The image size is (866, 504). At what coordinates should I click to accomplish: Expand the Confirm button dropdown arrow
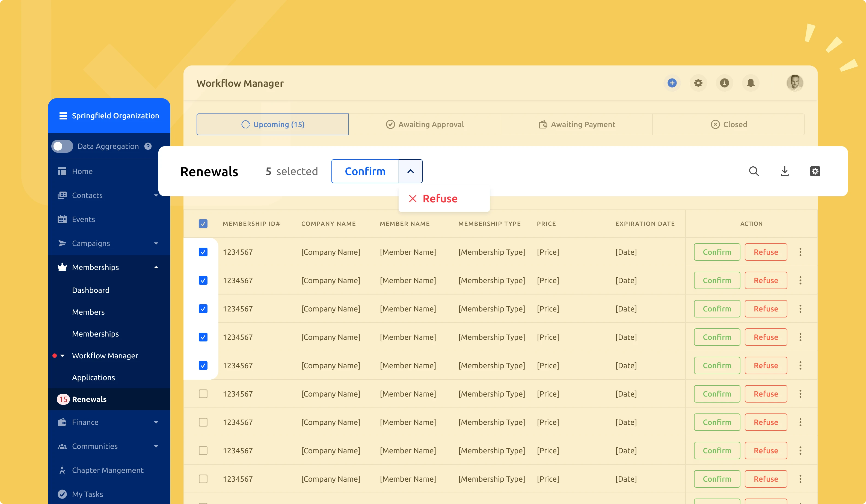tap(411, 171)
